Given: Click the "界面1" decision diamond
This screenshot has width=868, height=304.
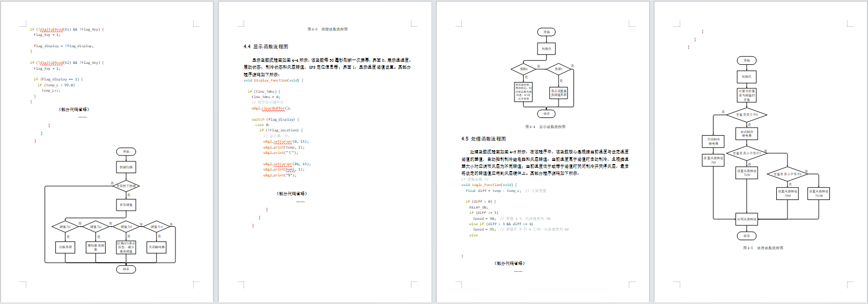Looking at the screenshot, I should pyautogui.click(x=558, y=69).
